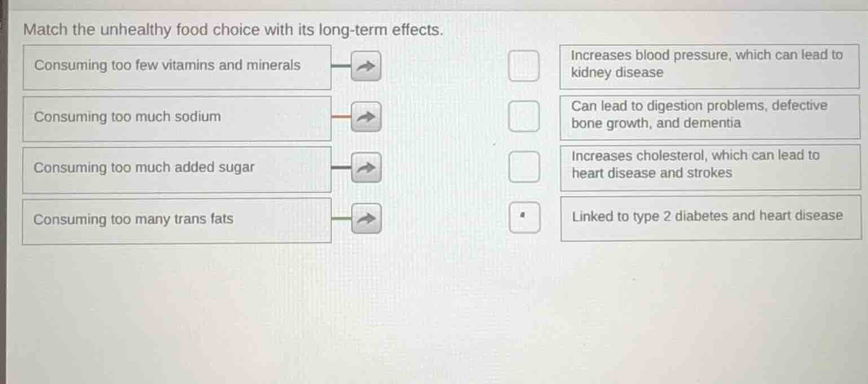Click the "Match the unhealthy food choice" heading
The width and height of the screenshot is (868, 384).
[x=233, y=30]
